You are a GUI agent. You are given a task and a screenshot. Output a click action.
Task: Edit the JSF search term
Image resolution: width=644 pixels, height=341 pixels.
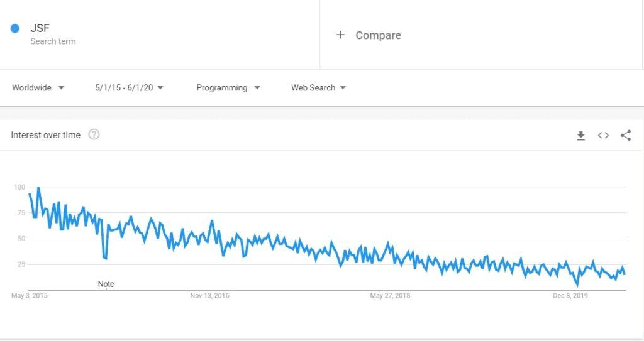pyautogui.click(x=40, y=28)
